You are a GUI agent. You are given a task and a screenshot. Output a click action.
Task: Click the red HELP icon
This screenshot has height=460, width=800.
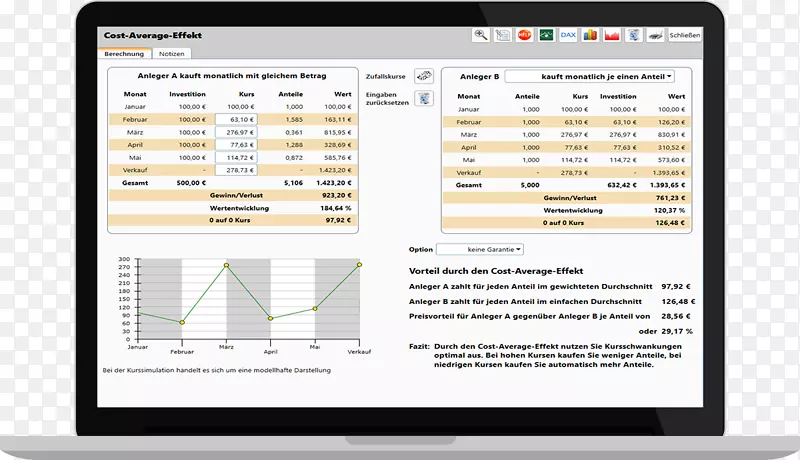click(x=524, y=35)
